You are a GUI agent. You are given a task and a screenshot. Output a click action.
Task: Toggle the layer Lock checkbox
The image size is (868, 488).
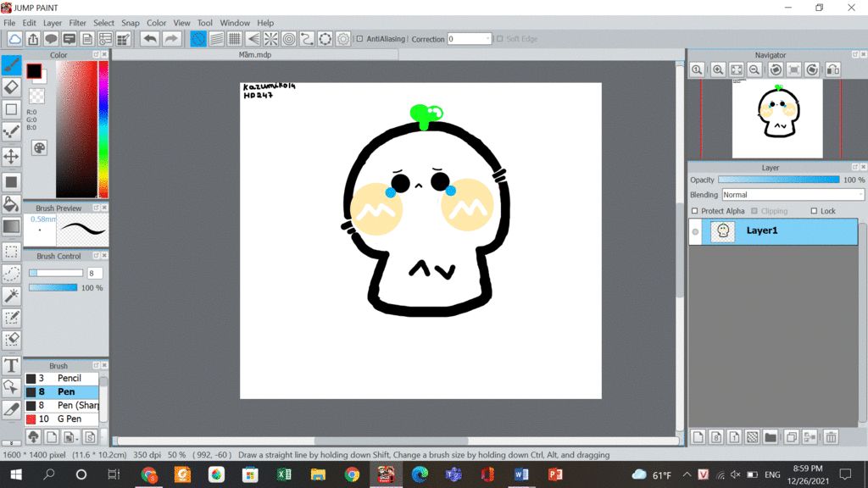pyautogui.click(x=814, y=211)
